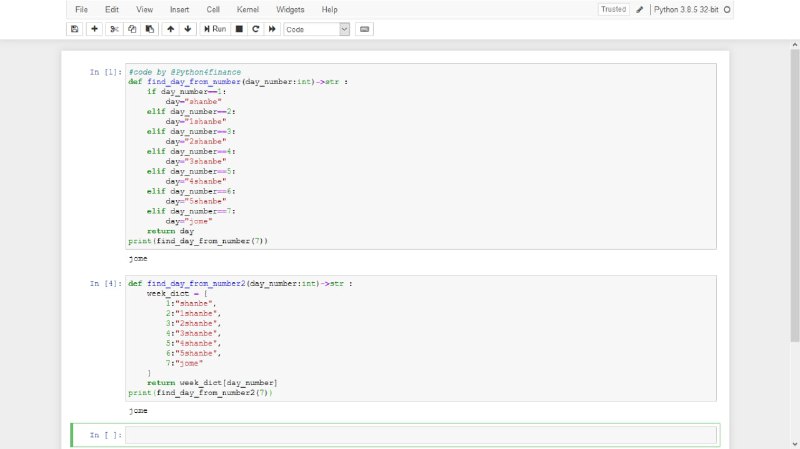Image resolution: width=800 pixels, height=449 pixels.
Task: Open the cell type Code dropdown
Action: 316,30
